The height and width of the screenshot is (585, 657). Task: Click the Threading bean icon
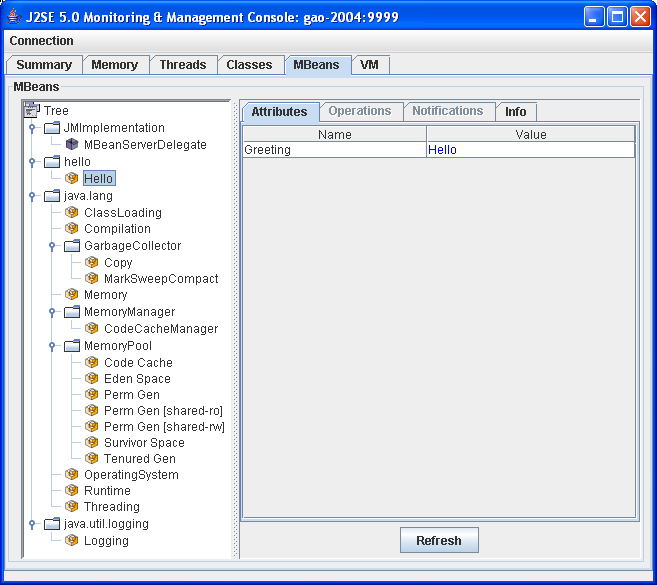(72, 507)
